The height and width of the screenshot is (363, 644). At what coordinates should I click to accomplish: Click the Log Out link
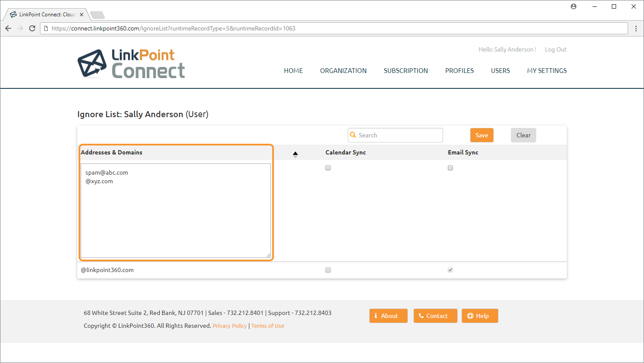point(556,49)
